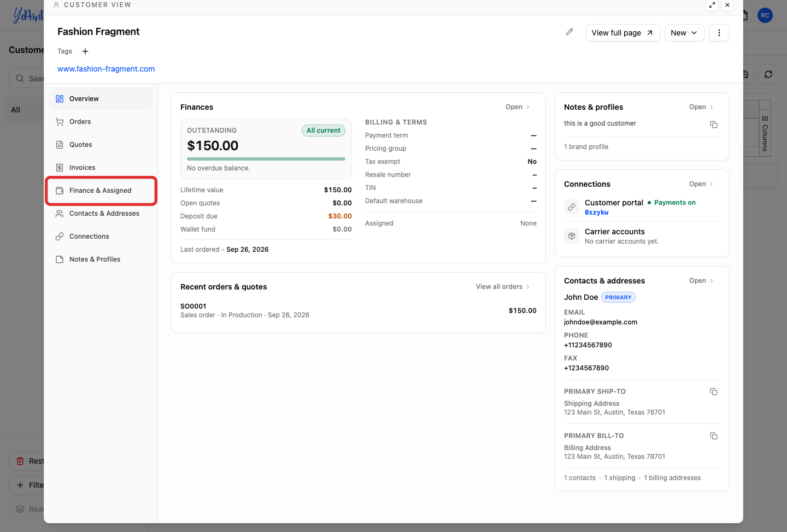Click the phone number +11234567890
The width and height of the screenshot is (787, 532).
(x=588, y=345)
